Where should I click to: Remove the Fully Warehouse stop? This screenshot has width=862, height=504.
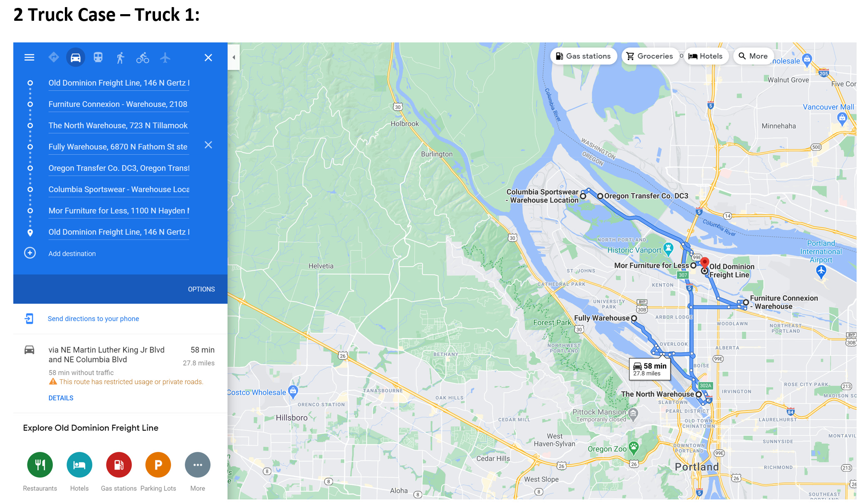coord(208,145)
